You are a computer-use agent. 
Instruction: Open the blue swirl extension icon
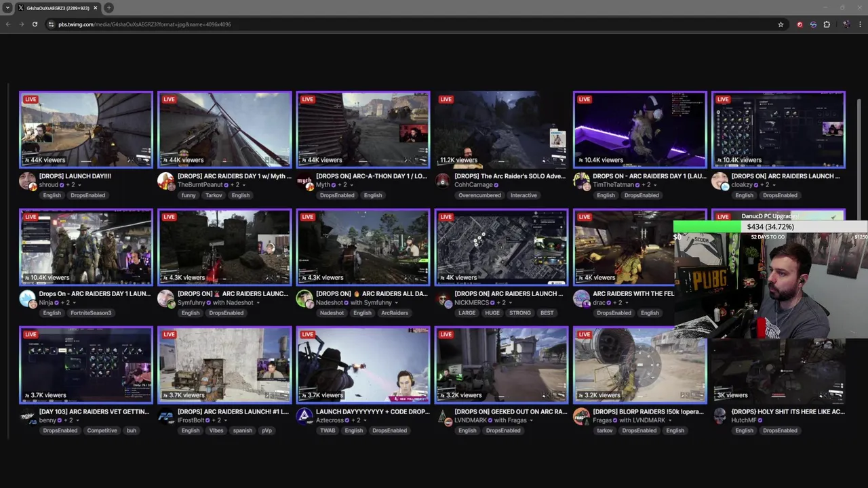pyautogui.click(x=813, y=24)
